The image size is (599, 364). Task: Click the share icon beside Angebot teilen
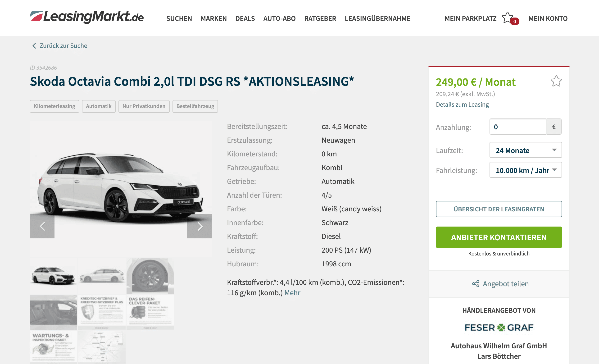[x=476, y=284]
